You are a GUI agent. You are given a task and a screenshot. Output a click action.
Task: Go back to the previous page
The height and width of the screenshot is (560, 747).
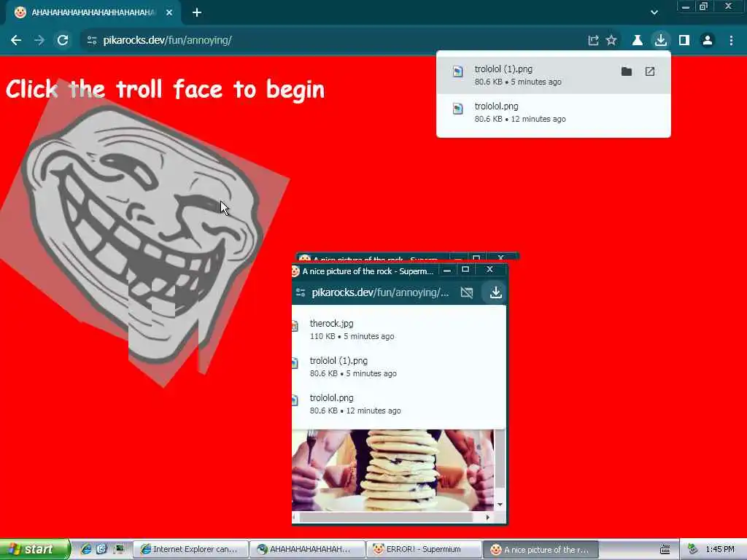click(16, 41)
